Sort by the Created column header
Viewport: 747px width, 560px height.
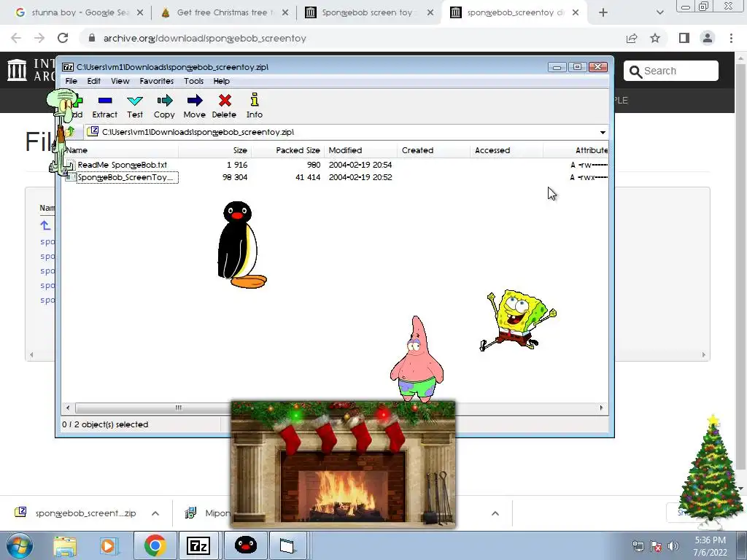pyautogui.click(x=433, y=150)
